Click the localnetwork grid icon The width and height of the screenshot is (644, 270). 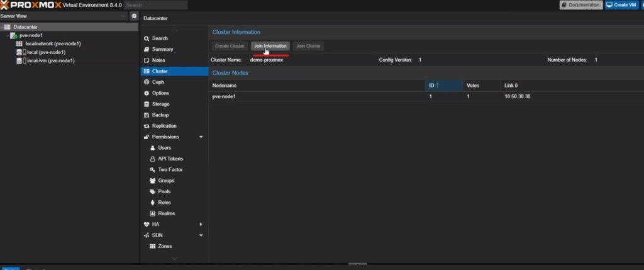(19, 43)
